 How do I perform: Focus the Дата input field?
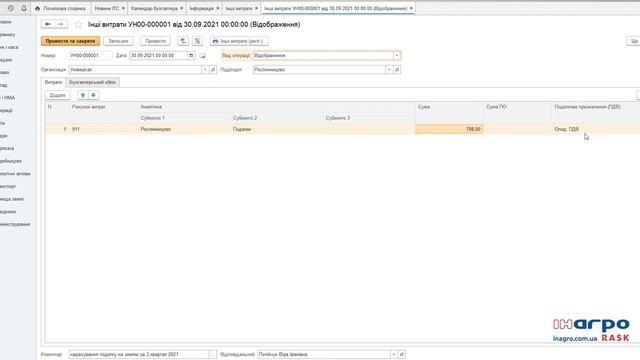tap(158, 56)
